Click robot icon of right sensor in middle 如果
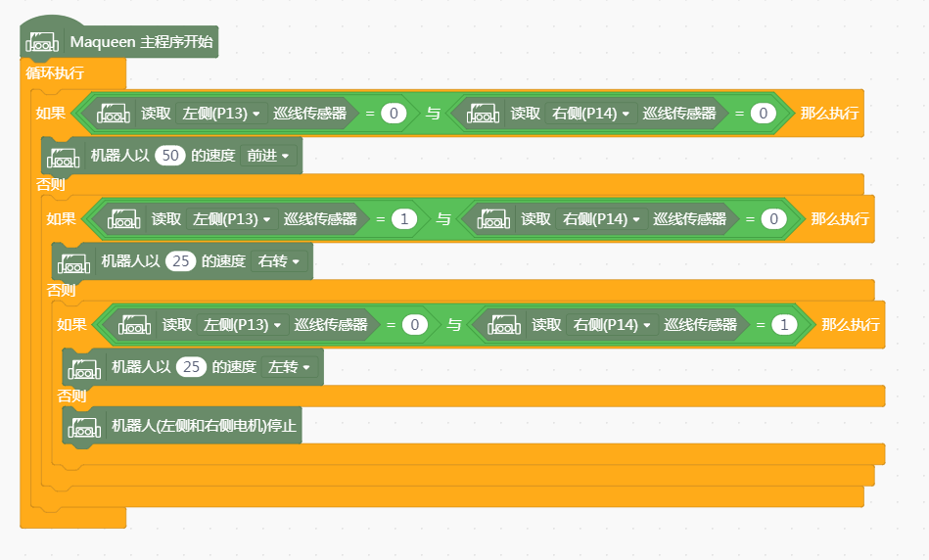Image resolution: width=929 pixels, height=560 pixels. (x=493, y=219)
